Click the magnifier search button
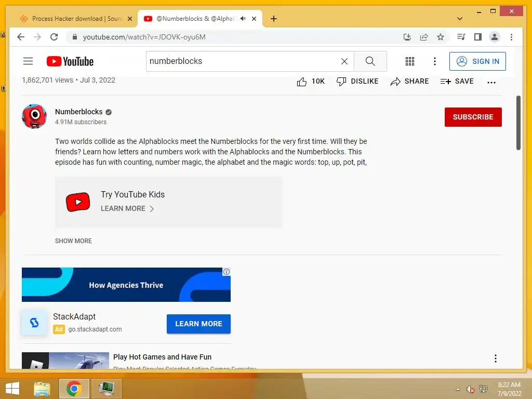The image size is (532, 399). click(370, 61)
